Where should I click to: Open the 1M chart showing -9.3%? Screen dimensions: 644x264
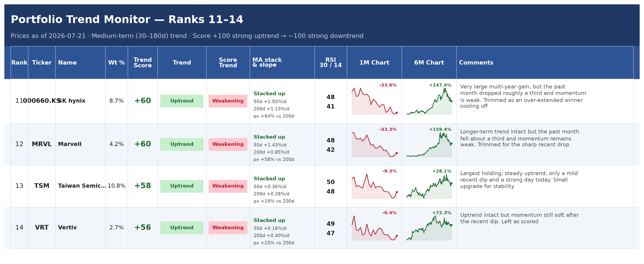(374, 186)
